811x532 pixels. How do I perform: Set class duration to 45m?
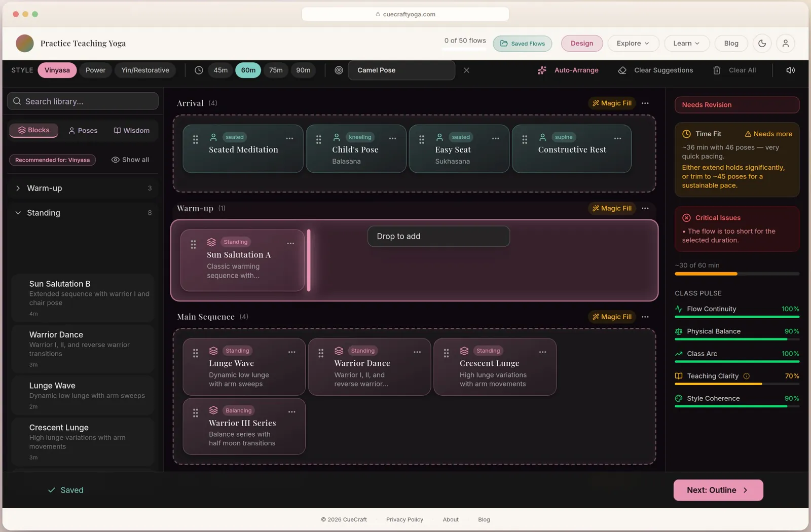click(220, 70)
